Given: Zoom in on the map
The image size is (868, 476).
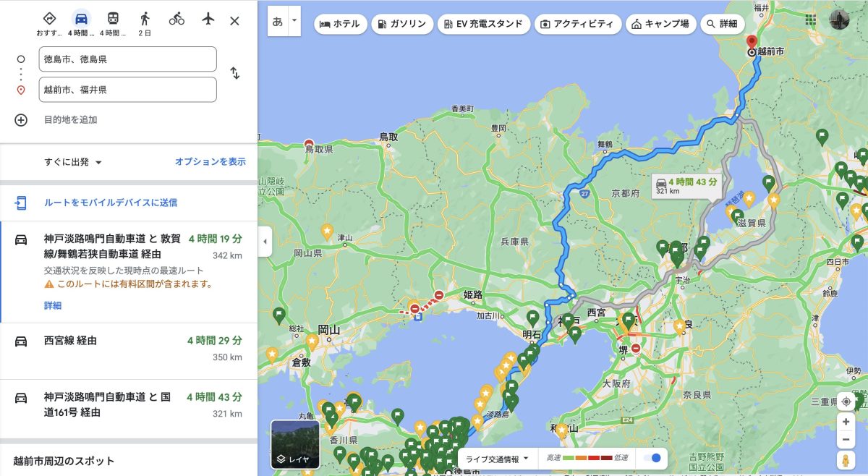Looking at the screenshot, I should (846, 422).
